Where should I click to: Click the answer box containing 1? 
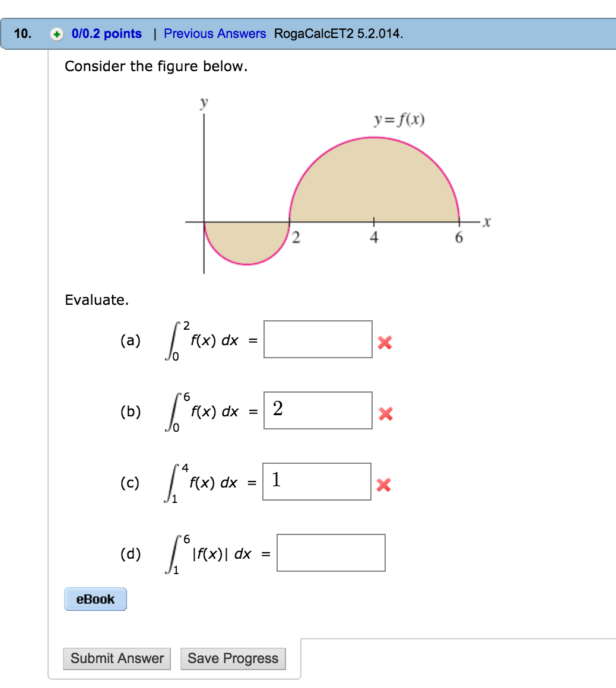click(317, 482)
